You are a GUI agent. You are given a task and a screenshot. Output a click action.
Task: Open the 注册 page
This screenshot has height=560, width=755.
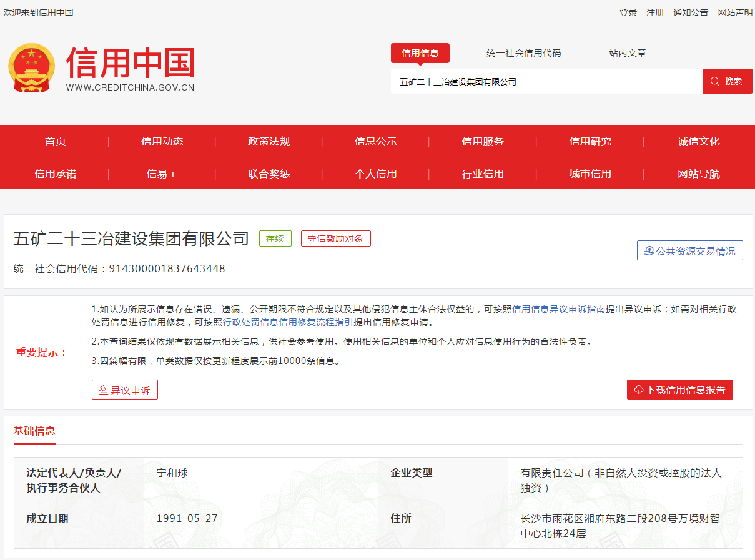654,12
